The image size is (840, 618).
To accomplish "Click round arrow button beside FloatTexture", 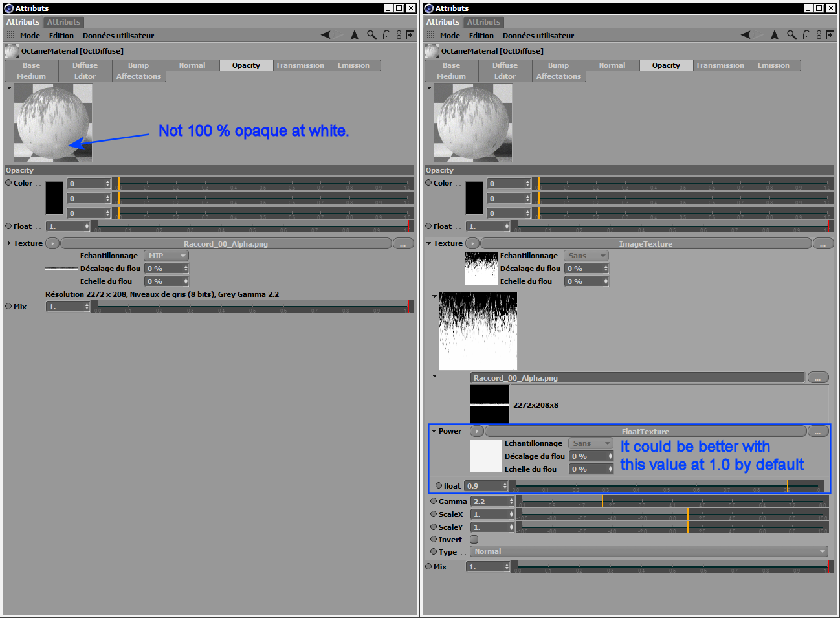I will [477, 431].
